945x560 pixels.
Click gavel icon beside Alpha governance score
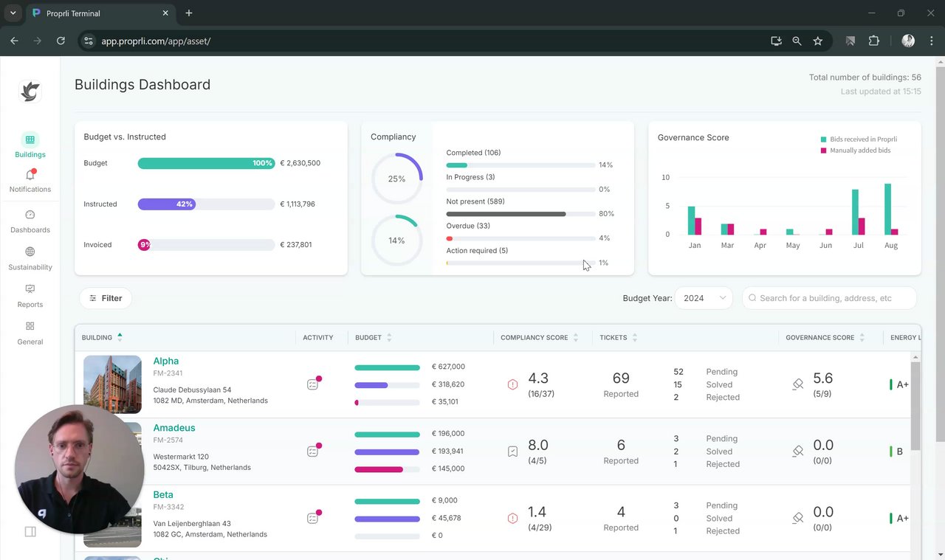pyautogui.click(x=797, y=384)
